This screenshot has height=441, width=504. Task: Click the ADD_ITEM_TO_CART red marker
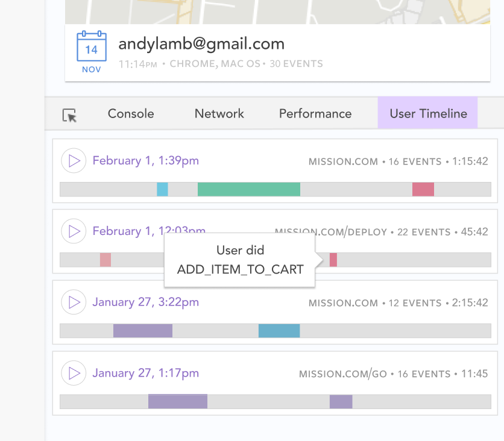coord(333,260)
